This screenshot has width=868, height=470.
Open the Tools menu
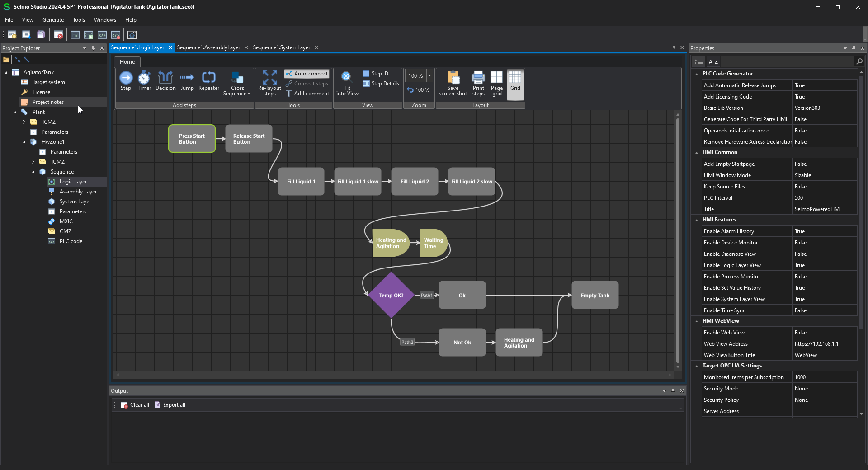[x=79, y=20]
